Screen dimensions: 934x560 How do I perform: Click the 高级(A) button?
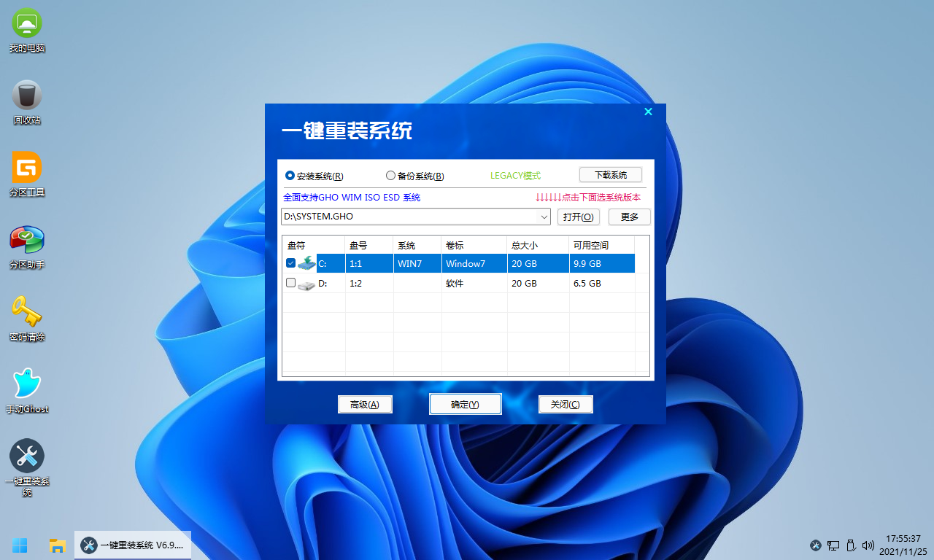pyautogui.click(x=365, y=404)
